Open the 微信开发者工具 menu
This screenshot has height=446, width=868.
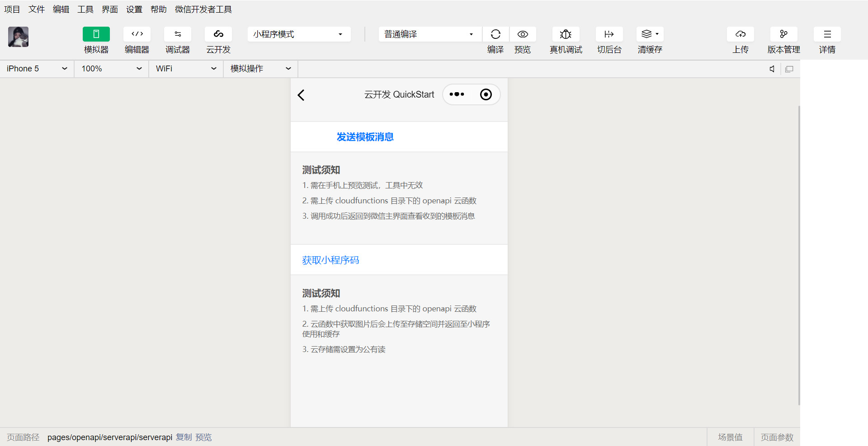tap(203, 9)
